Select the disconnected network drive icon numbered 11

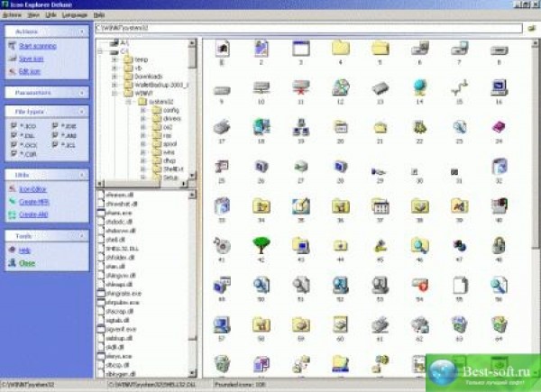click(x=301, y=87)
